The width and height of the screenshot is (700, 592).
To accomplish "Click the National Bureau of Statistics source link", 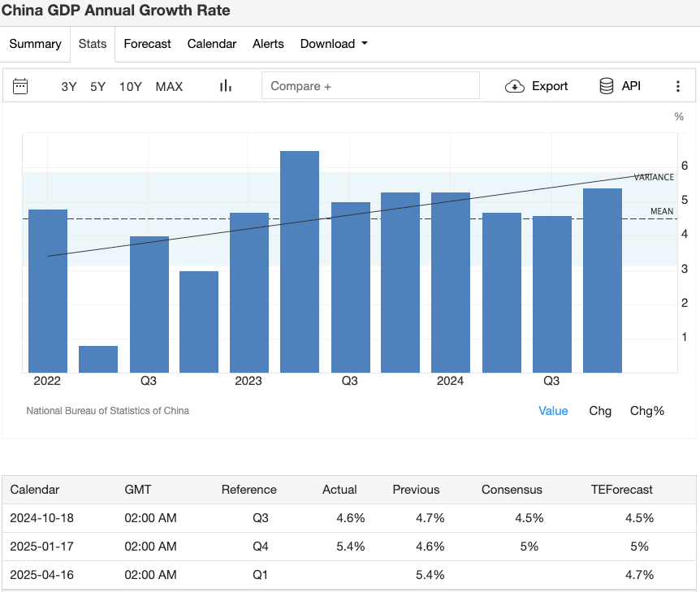I will pos(107,411).
